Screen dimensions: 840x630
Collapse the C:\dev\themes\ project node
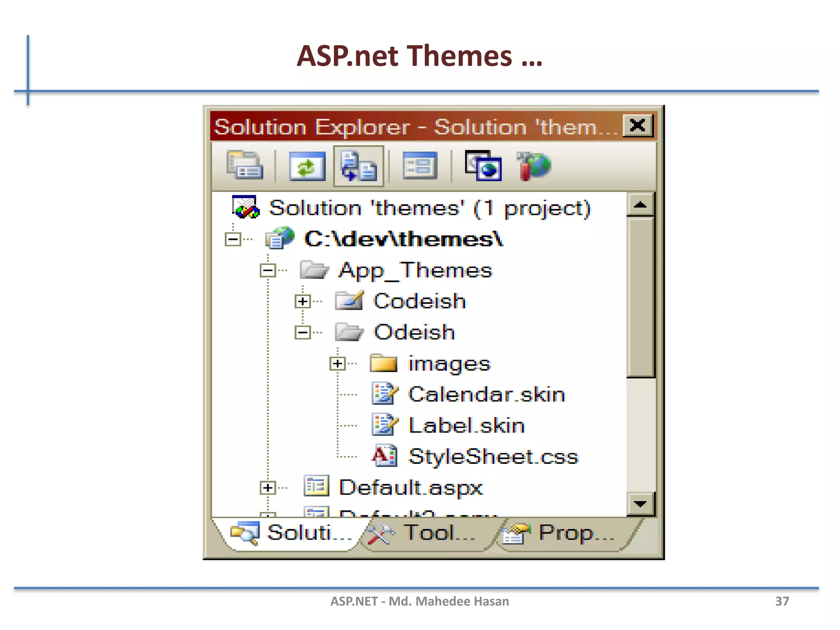233,239
